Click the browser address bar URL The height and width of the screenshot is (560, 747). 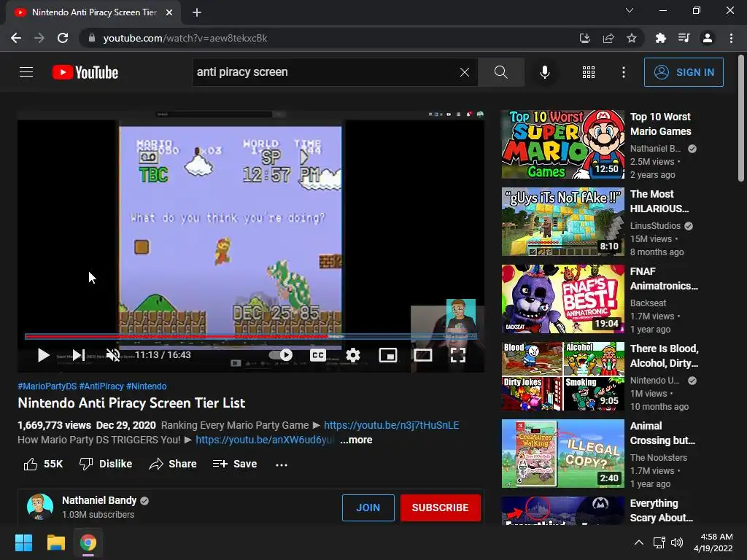point(185,38)
